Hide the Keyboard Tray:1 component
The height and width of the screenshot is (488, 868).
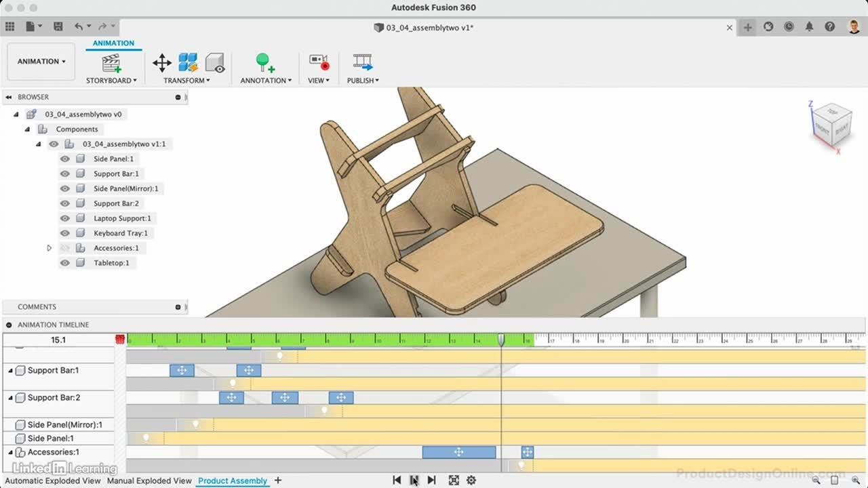65,233
